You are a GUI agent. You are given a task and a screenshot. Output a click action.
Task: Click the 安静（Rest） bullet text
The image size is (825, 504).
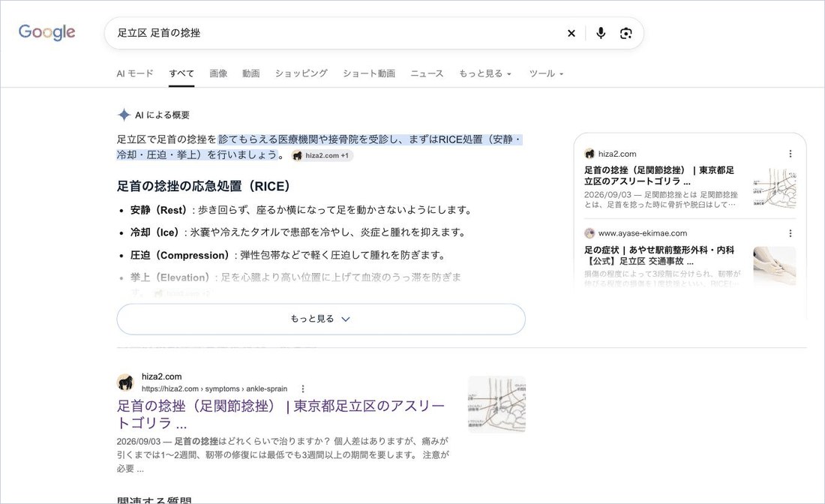[301, 210]
